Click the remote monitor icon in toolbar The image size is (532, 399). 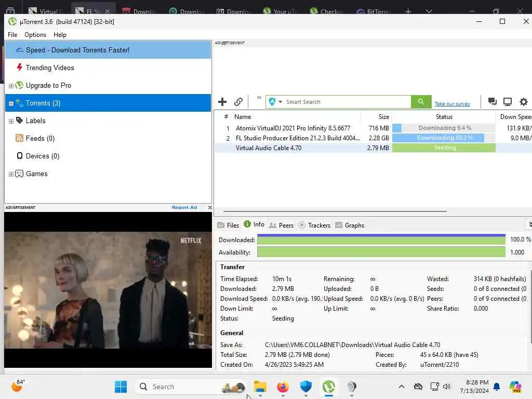(508, 102)
